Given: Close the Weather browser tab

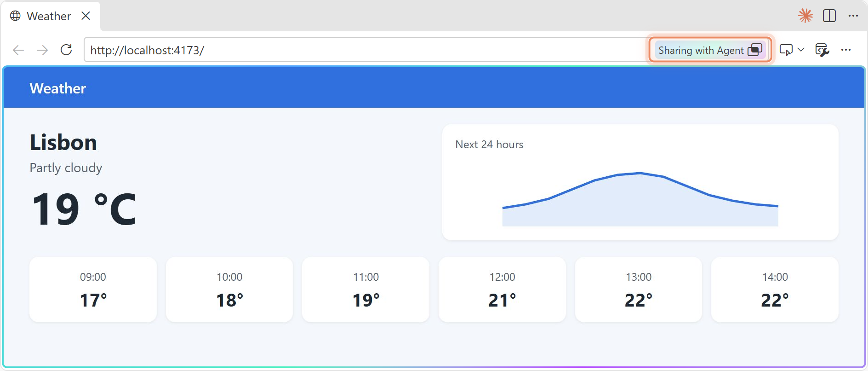Looking at the screenshot, I should pyautogui.click(x=86, y=16).
